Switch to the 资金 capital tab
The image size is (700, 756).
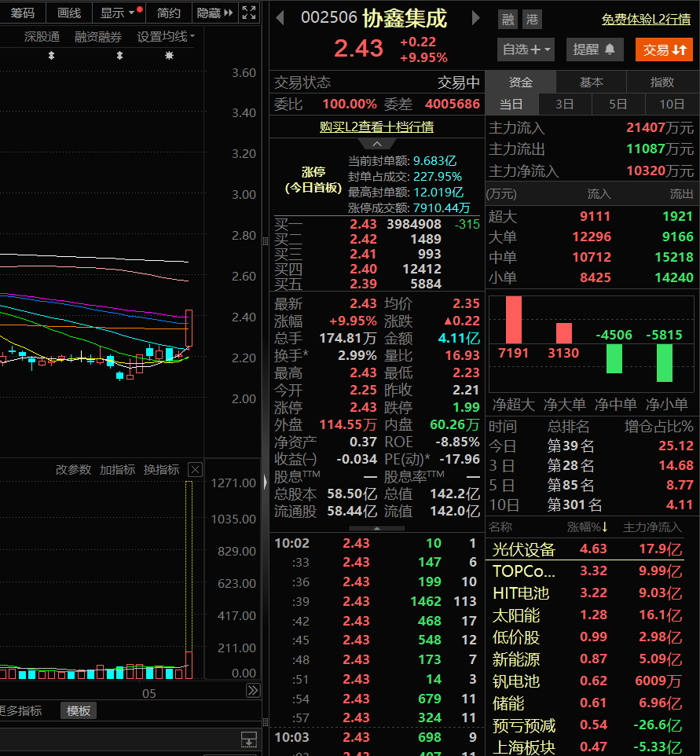521,82
